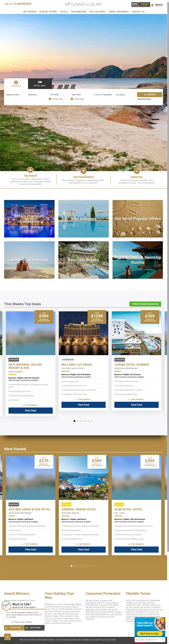The width and height of the screenshot is (169, 644).
Task: Open the Advanced Search link
Action: point(144,99)
